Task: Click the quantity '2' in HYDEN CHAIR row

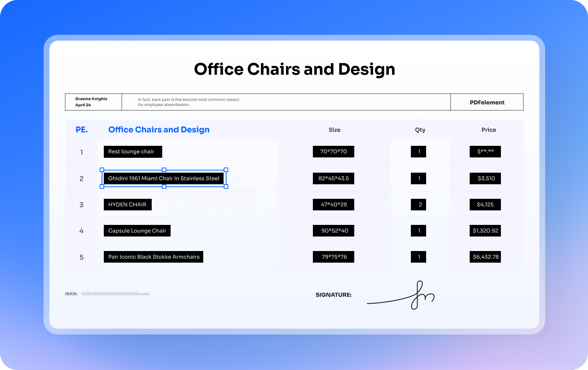Action: (x=418, y=205)
